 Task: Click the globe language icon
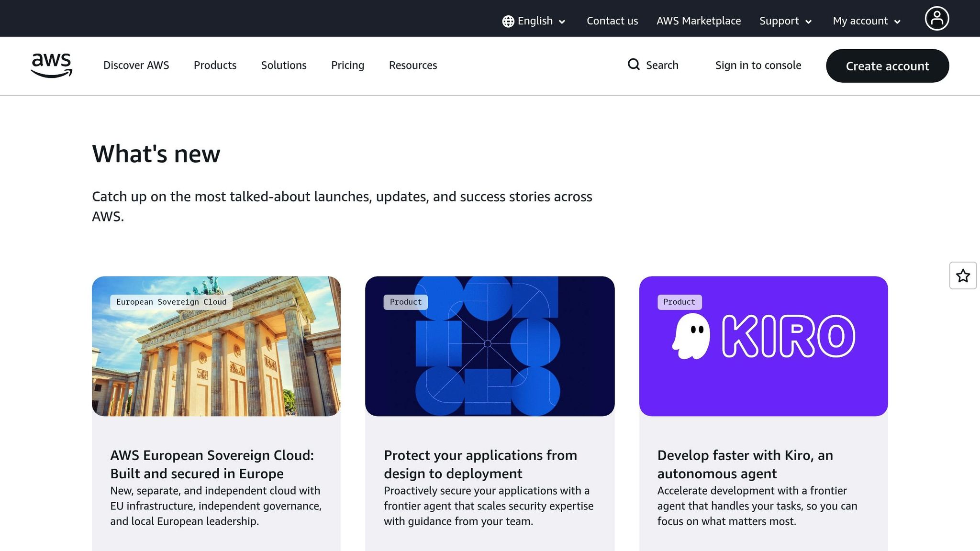coord(508,22)
